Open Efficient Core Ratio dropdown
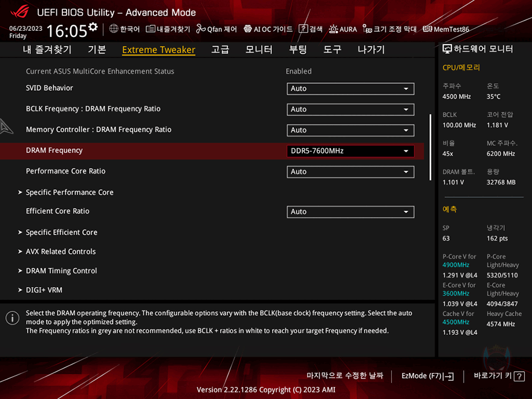The width and height of the screenshot is (532, 399). [x=351, y=212]
